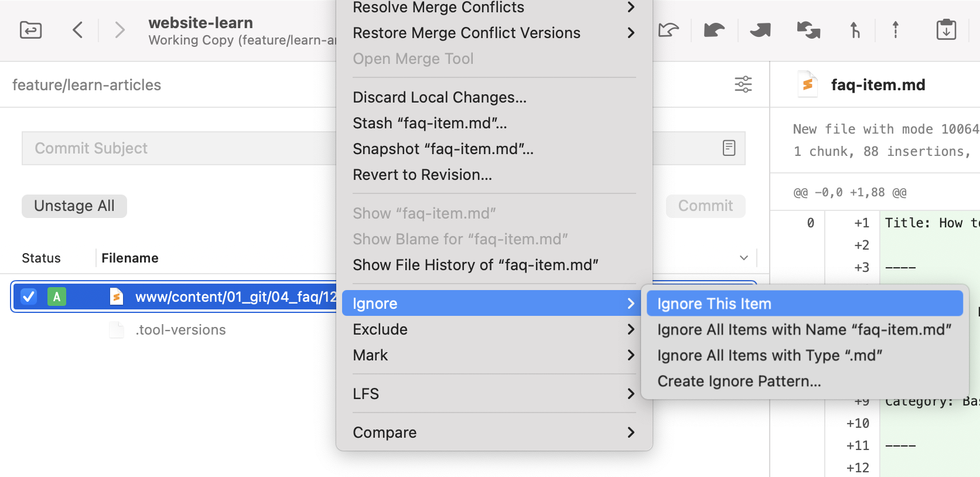Open the file list header dropdown chevron
Screen dimensions: 980x477
point(744,258)
